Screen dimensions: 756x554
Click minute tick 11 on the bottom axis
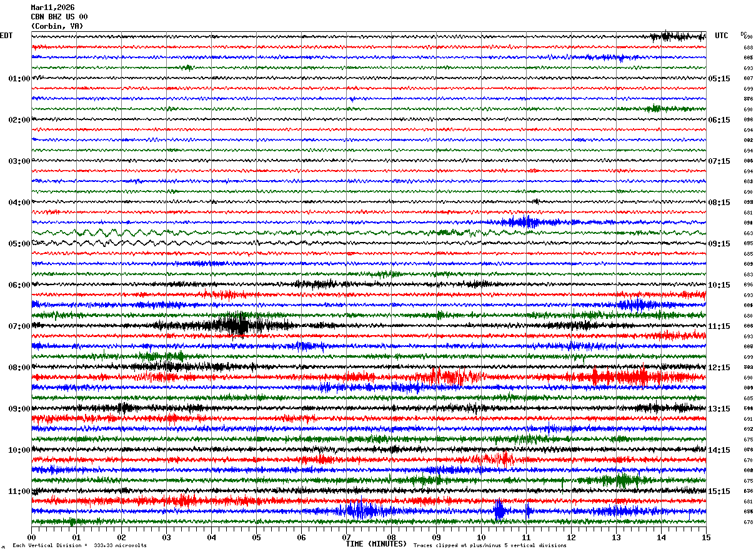pos(526,537)
